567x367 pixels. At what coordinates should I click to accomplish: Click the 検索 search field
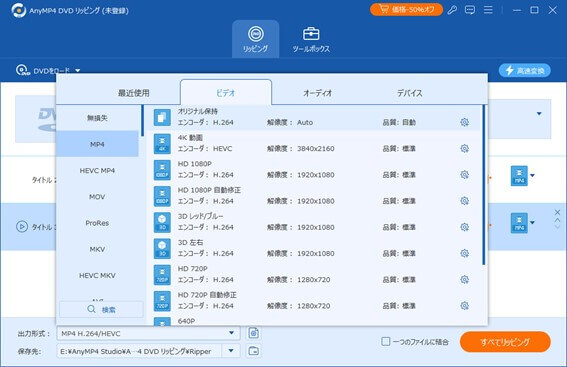(101, 310)
